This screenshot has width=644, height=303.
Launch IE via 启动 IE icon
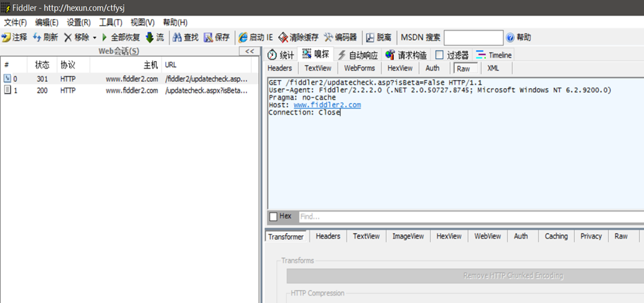[x=243, y=38]
